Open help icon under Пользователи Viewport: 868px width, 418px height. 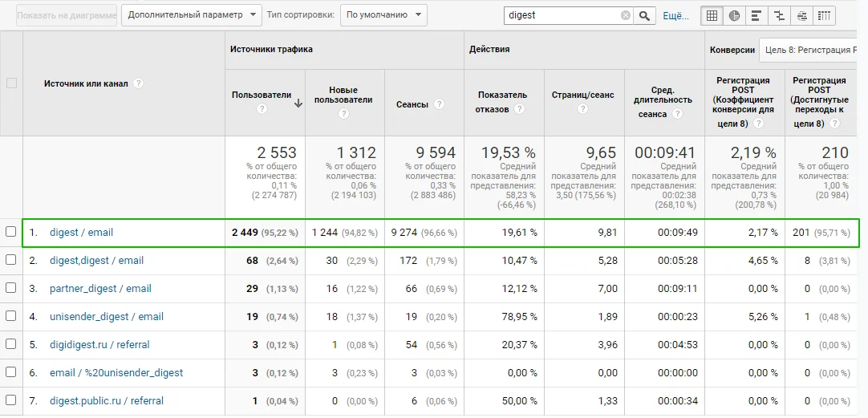(262, 109)
